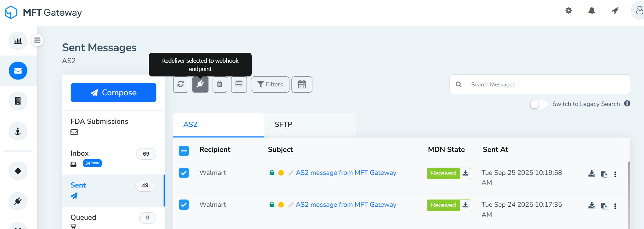
Task: Collapse the sidebar with hamburger button
Action: [37, 40]
